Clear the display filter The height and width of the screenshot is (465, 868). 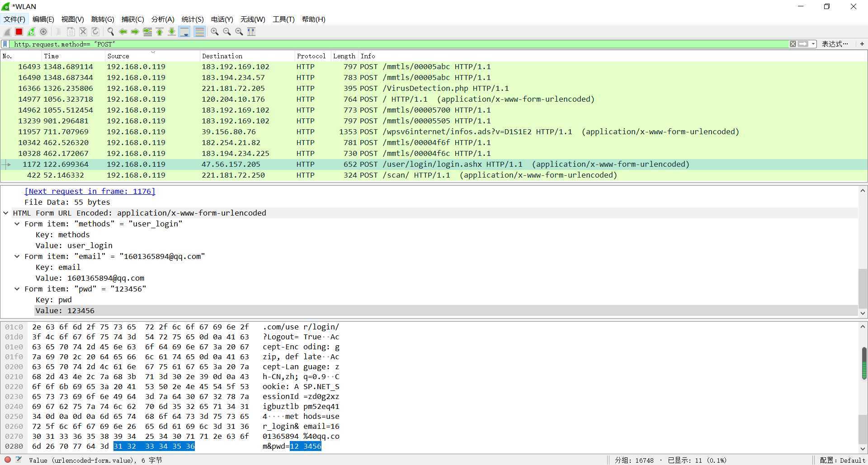pos(793,44)
